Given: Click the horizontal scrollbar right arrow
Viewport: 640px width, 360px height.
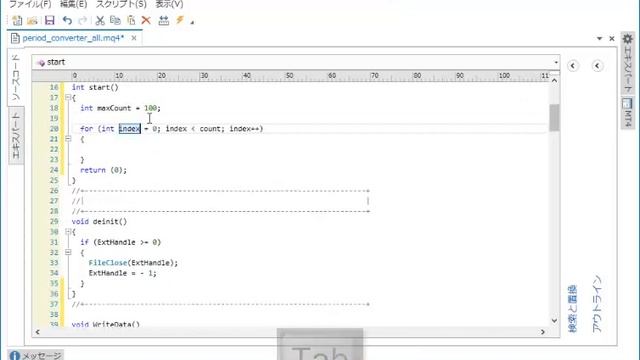Looking at the screenshot, I should click(542, 332).
